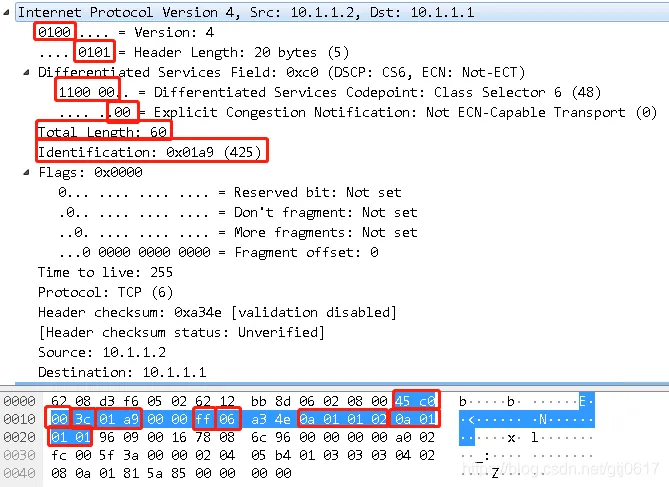Select the Total Length: 60 row

[102, 132]
